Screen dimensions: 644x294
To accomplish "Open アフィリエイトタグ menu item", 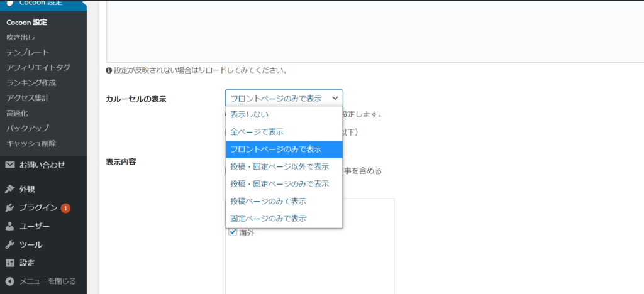I will (x=38, y=68).
